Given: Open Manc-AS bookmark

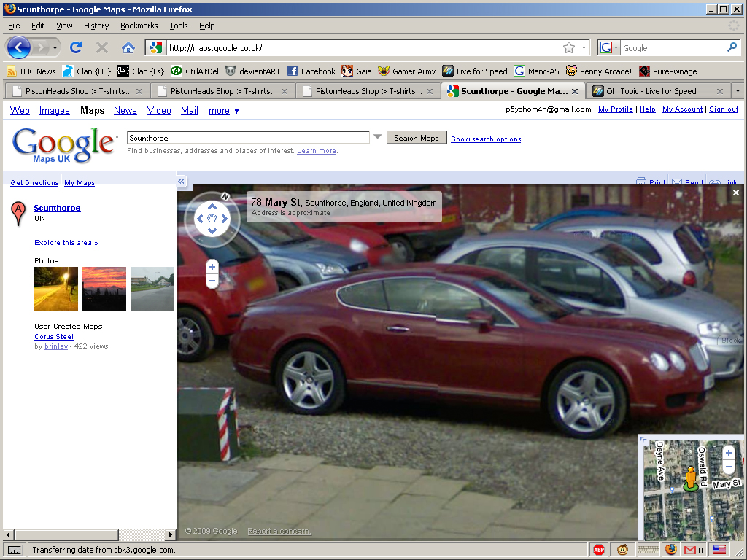Looking at the screenshot, I should (x=536, y=71).
